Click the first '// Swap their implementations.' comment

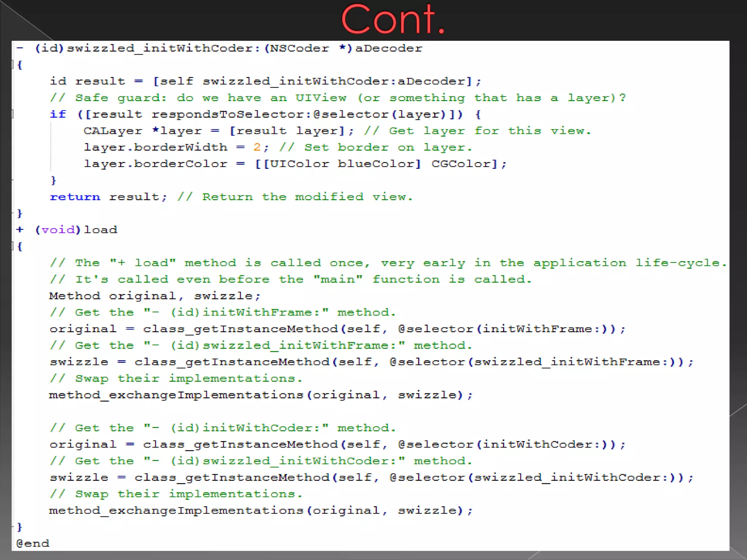(x=176, y=378)
